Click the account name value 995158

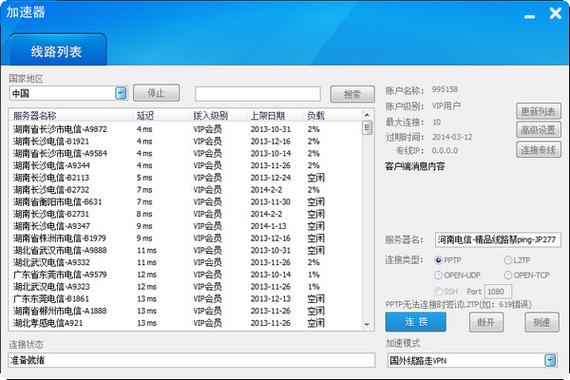point(445,89)
